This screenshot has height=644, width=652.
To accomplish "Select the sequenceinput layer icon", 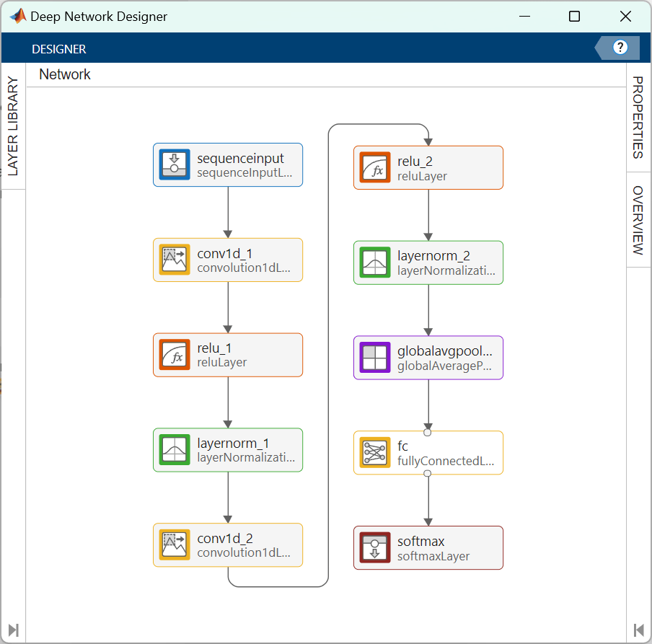I will pos(174,164).
